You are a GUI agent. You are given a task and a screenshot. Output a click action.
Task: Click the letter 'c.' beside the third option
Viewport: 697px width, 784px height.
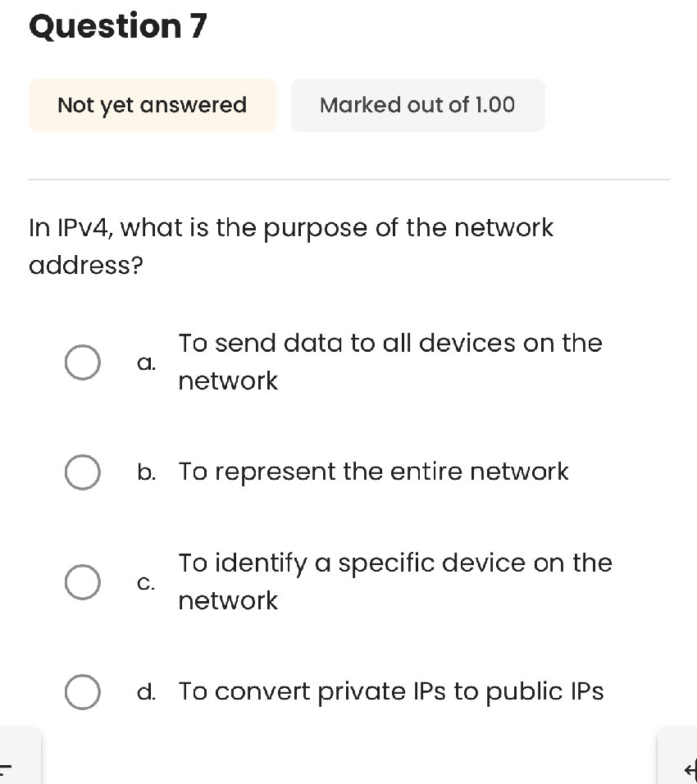coord(146,582)
